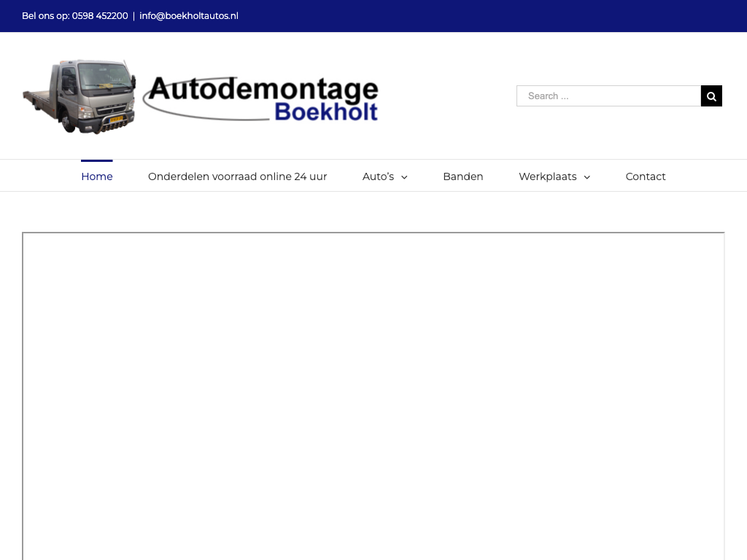Click the blue active indicator above Home
This screenshot has width=747, height=560.
click(97, 160)
